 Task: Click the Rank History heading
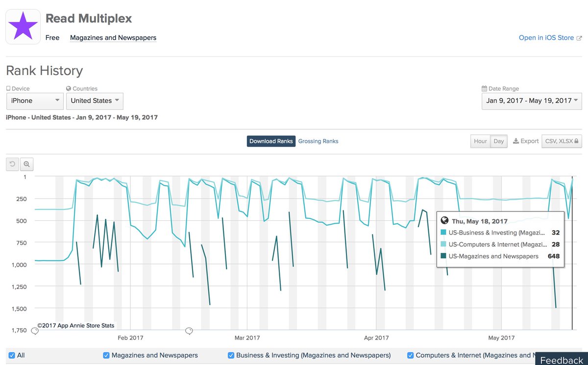point(44,71)
